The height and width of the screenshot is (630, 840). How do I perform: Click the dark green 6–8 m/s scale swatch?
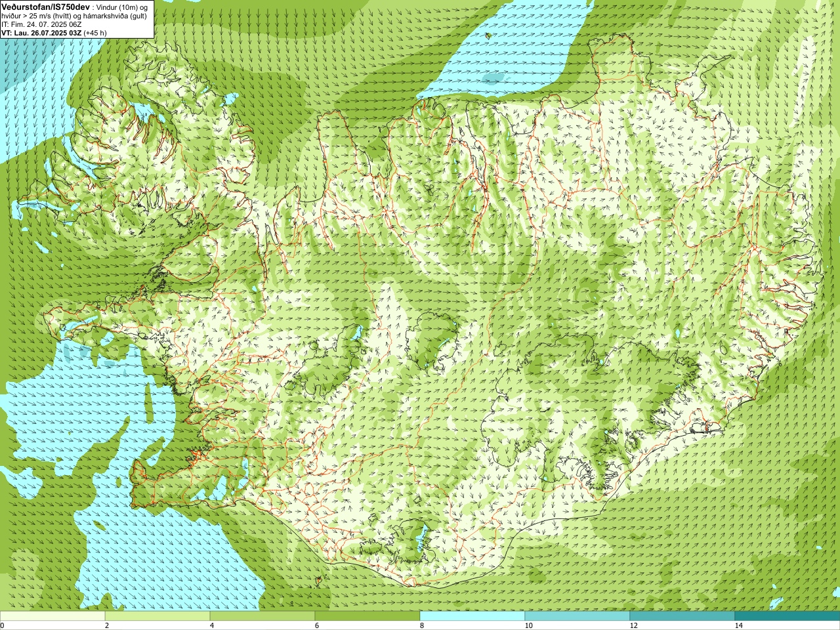tap(367, 616)
